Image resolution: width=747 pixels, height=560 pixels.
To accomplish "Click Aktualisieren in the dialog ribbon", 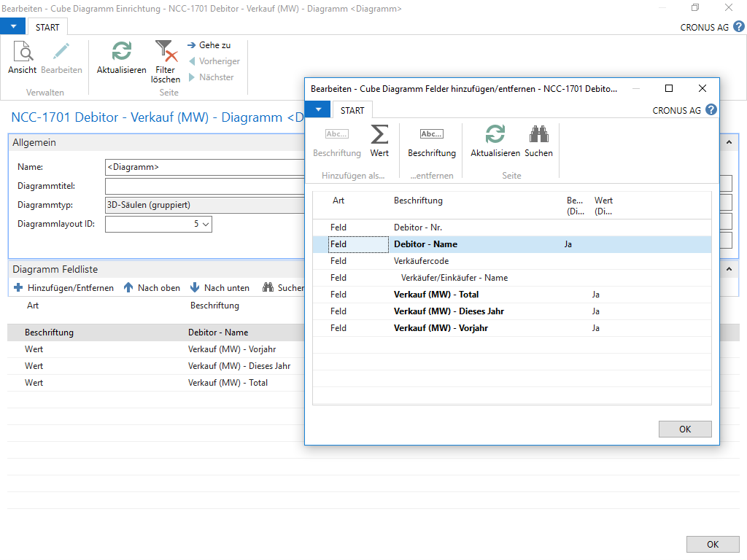I will pos(495,136).
